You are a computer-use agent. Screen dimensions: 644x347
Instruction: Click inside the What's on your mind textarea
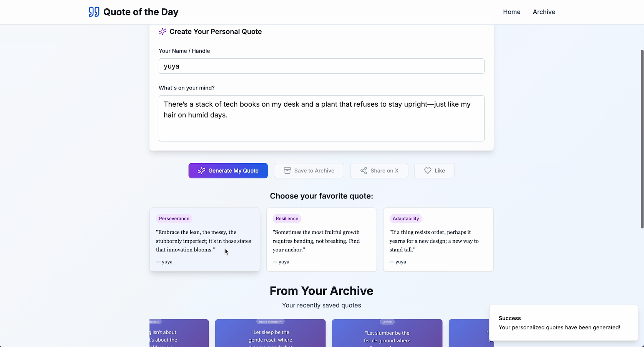(x=321, y=118)
